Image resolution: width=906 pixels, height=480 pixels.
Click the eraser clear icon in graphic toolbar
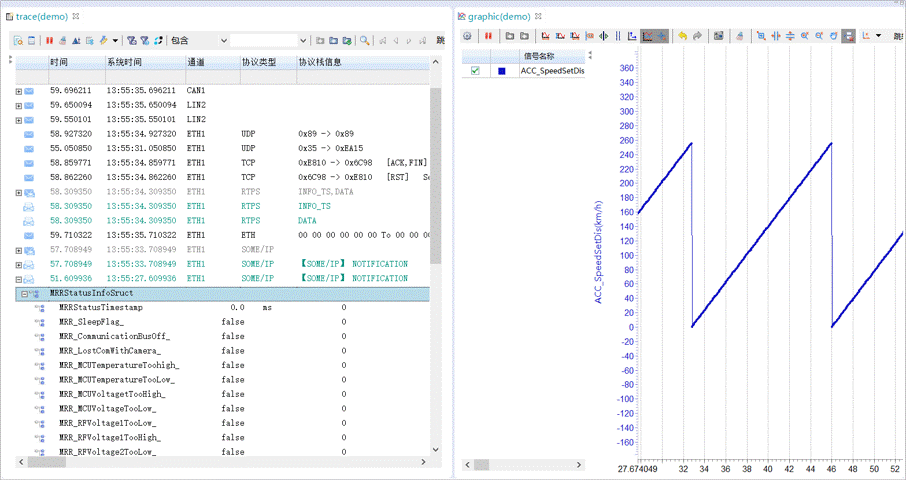pyautogui.click(x=740, y=36)
